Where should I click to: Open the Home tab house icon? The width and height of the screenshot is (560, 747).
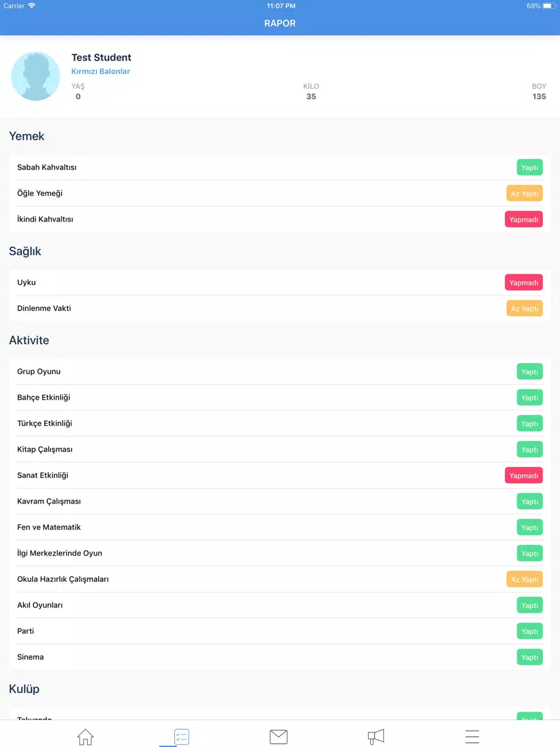[85, 736]
